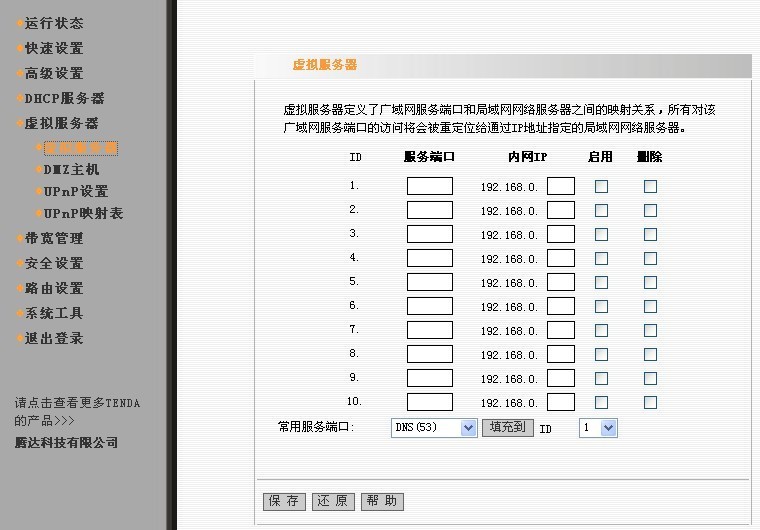Focus the 服务端口 field for row 3
The image size is (760, 530).
[430, 234]
